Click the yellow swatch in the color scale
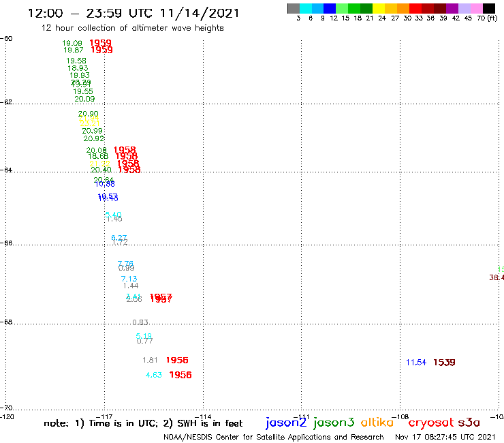504x443 pixels. tap(379, 8)
